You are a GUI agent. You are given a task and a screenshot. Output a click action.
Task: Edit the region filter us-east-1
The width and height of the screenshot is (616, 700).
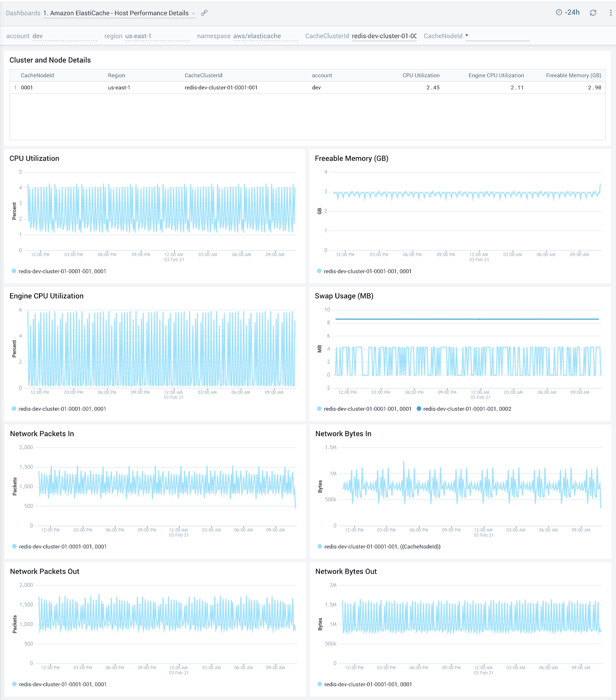point(157,36)
